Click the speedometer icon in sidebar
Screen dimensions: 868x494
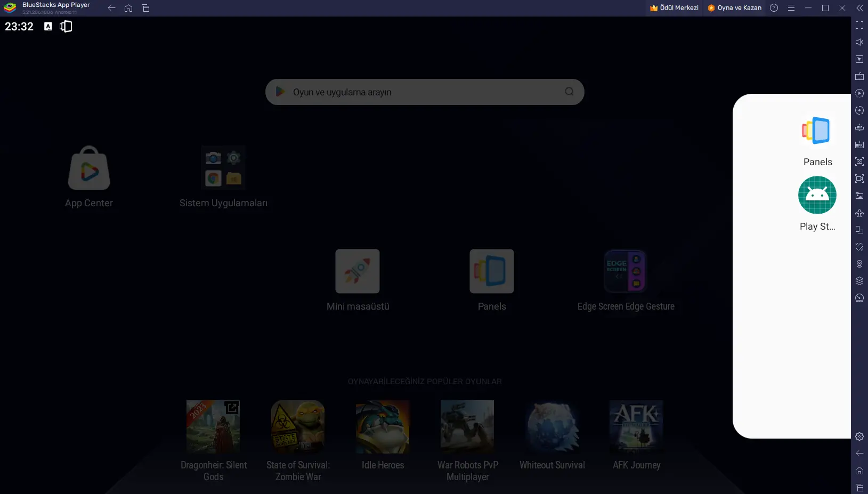(859, 298)
